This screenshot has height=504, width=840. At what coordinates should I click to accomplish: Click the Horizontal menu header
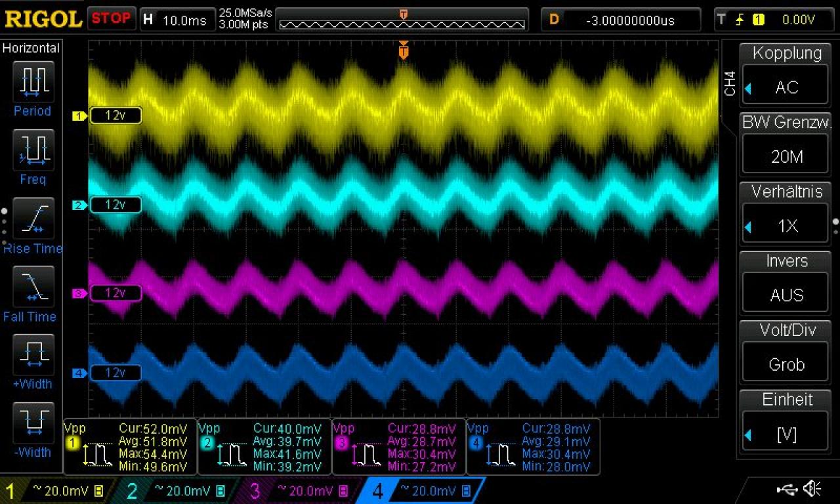pos(30,48)
